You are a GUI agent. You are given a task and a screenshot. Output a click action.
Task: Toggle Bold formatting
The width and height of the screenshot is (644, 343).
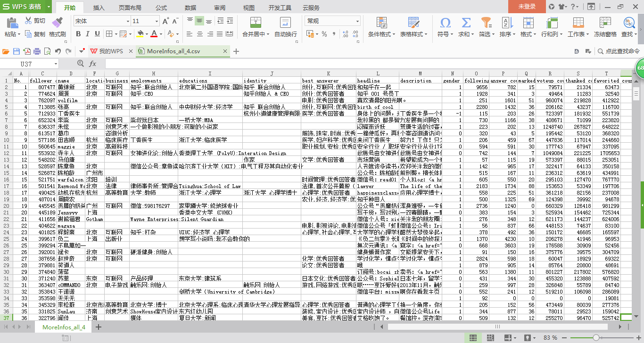[78, 34]
